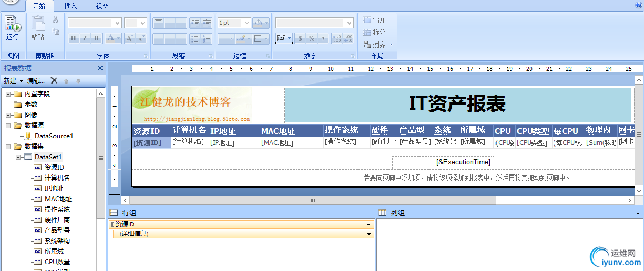644x271 pixels.
Task: Click the bulleted list icon
Action: [x=195, y=39]
